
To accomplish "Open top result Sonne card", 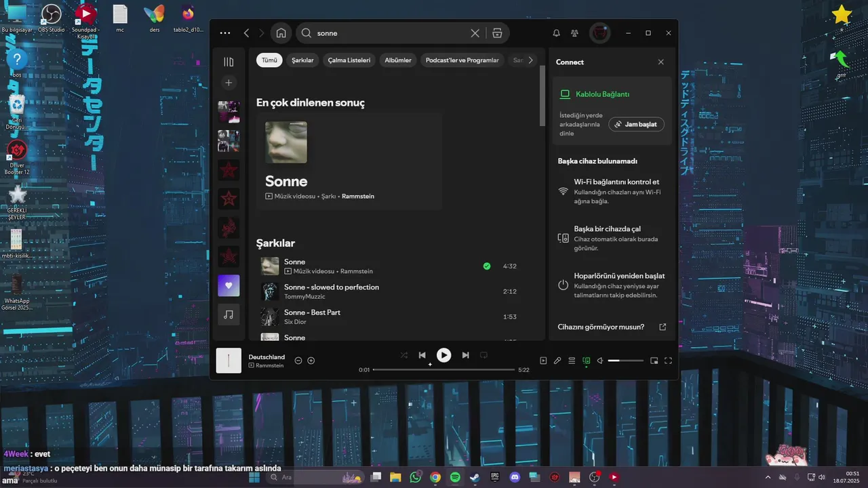I will pyautogui.click(x=349, y=161).
